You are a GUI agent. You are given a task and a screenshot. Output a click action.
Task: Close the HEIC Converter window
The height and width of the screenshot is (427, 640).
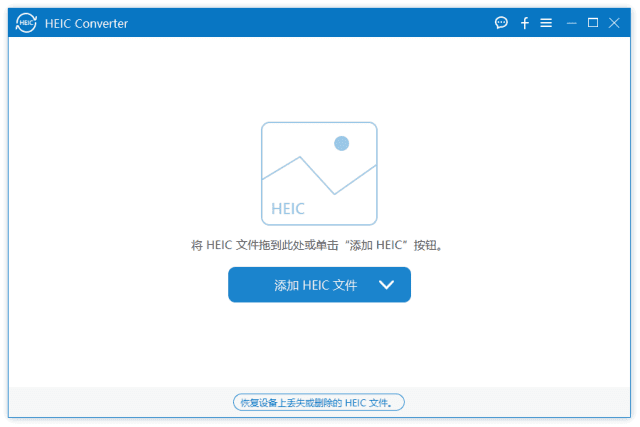[614, 23]
